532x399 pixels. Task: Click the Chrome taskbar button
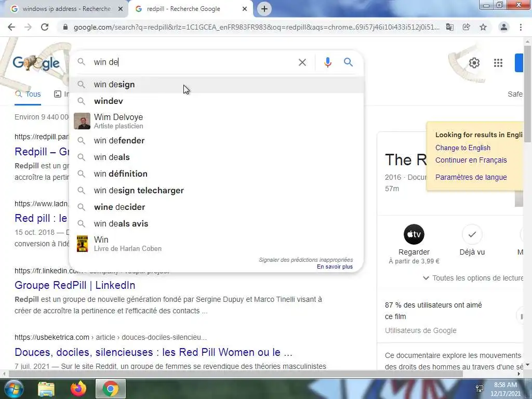(x=111, y=389)
